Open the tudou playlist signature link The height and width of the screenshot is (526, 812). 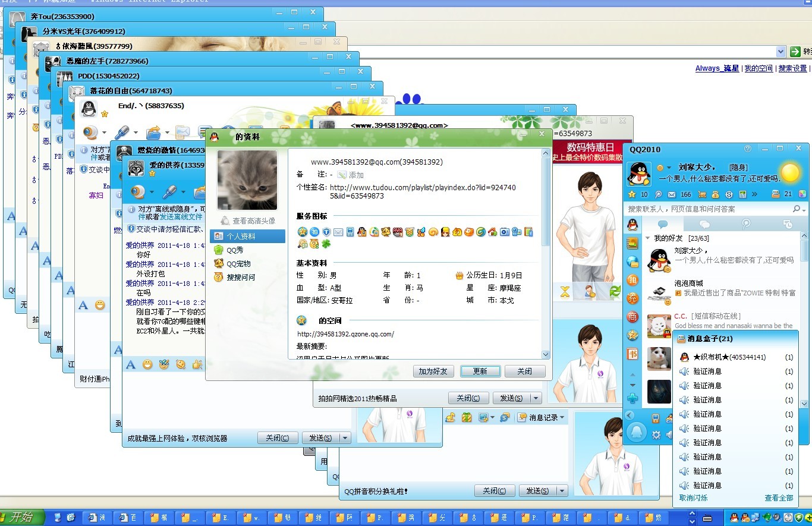coord(423,191)
